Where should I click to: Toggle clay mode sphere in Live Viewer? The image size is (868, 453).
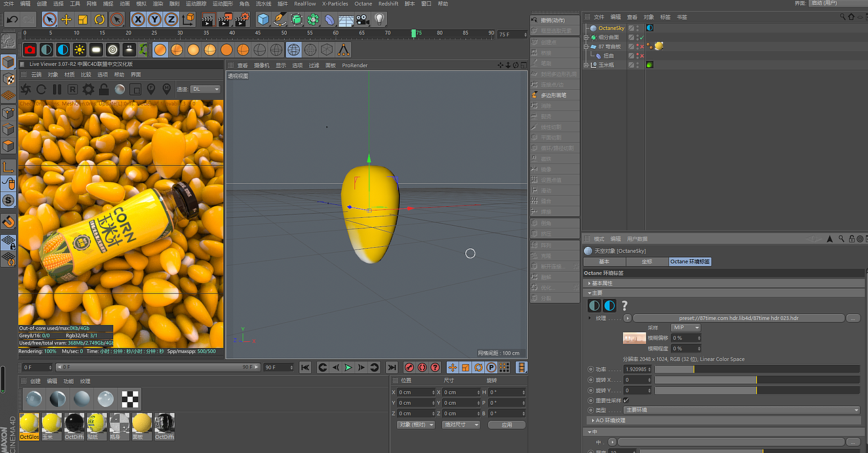click(x=119, y=89)
